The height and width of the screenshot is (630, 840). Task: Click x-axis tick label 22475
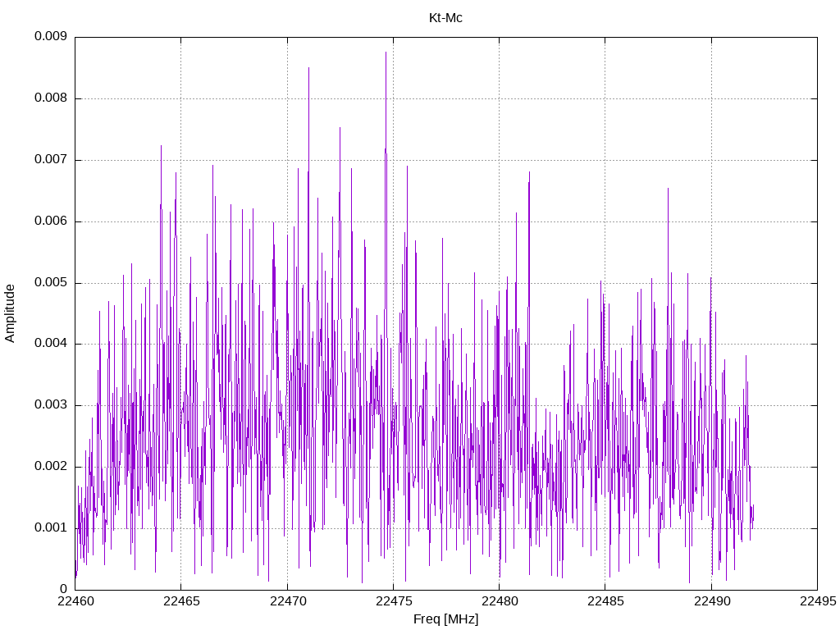pyautogui.click(x=394, y=601)
